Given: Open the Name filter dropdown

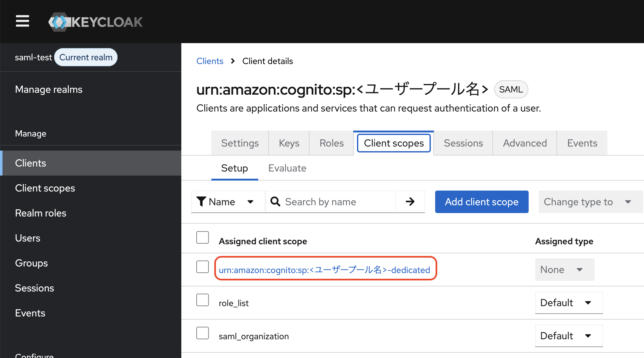Looking at the screenshot, I should tap(228, 202).
